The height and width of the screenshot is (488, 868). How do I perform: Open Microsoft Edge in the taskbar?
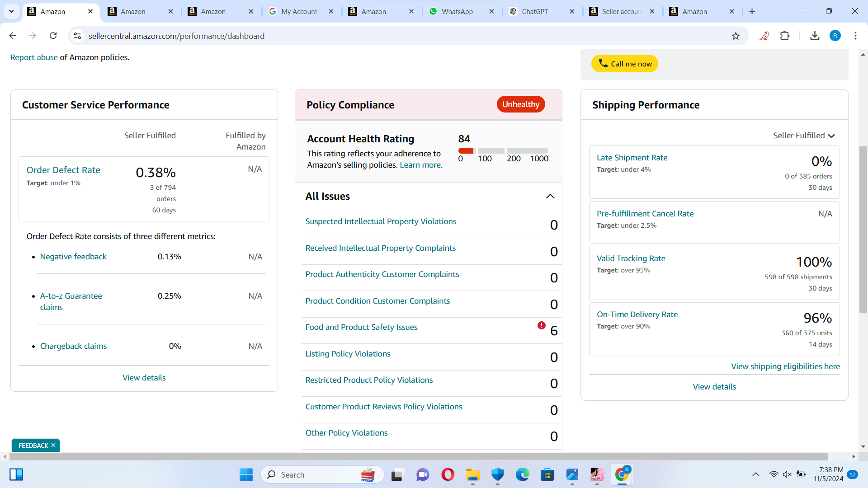coord(523,474)
